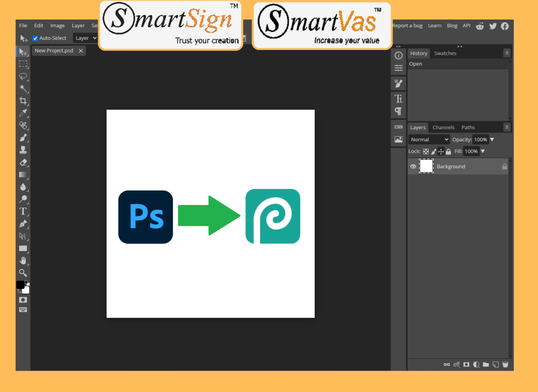Click the Report a bug link
538x392 pixels.
(x=407, y=25)
